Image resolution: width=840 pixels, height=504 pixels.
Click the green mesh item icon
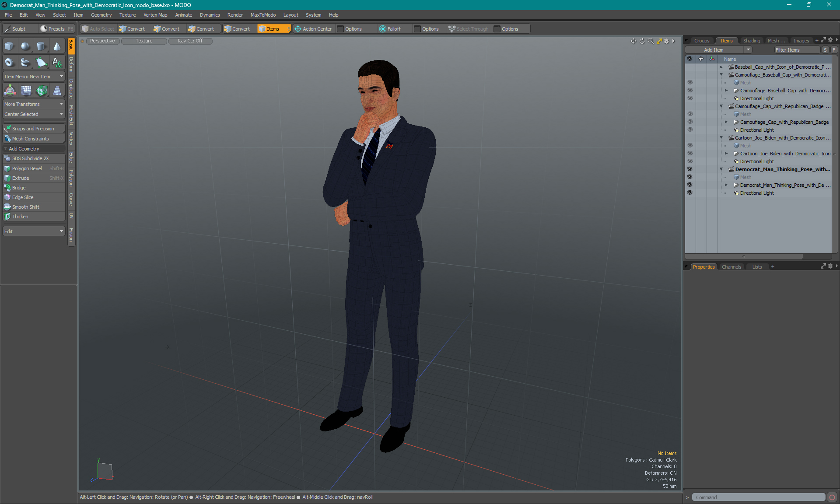[42, 91]
